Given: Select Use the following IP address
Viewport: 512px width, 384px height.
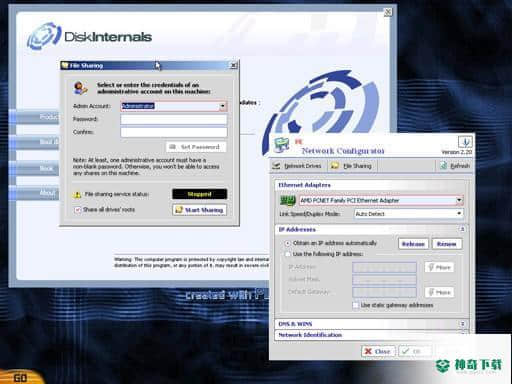Looking at the screenshot, I should click(x=287, y=254).
